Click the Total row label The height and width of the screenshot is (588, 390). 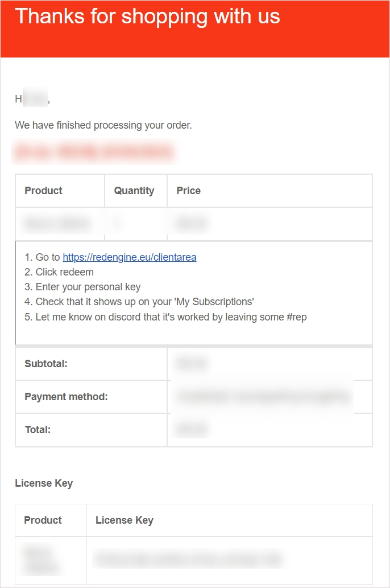(x=38, y=430)
